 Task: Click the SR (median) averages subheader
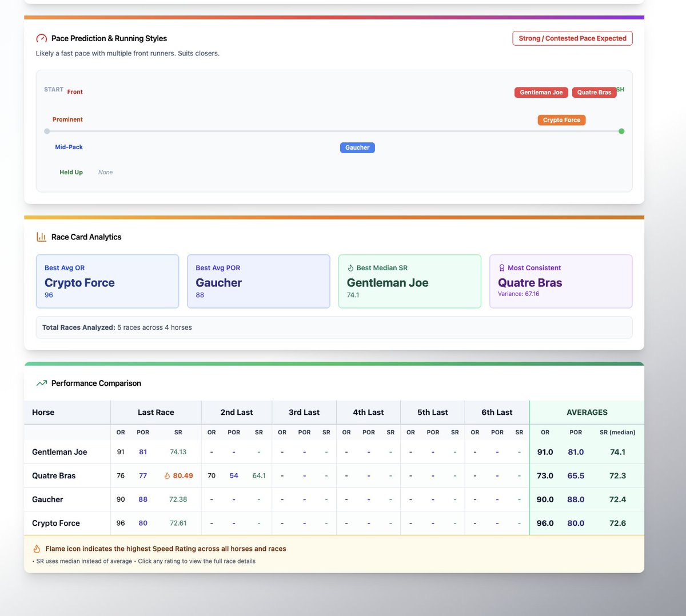point(617,432)
